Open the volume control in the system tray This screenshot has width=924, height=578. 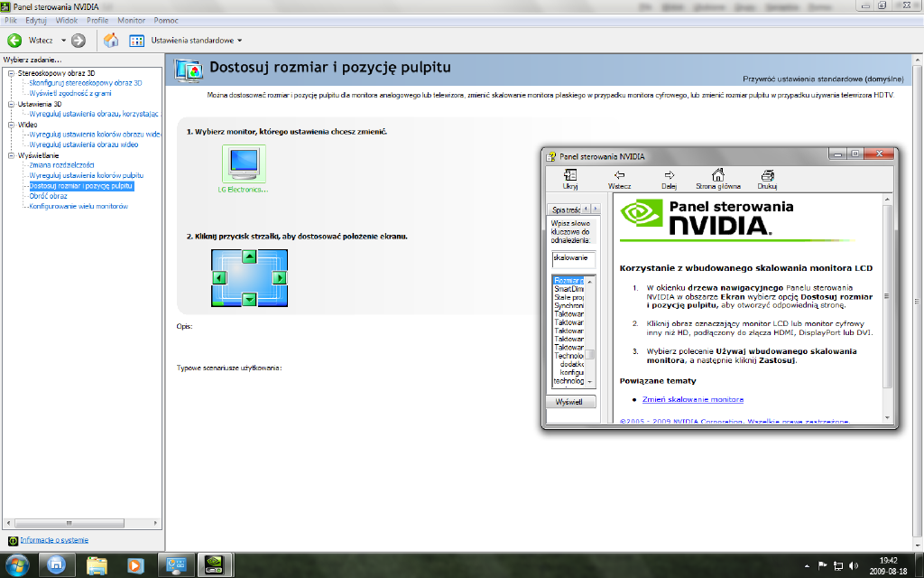[x=854, y=566]
